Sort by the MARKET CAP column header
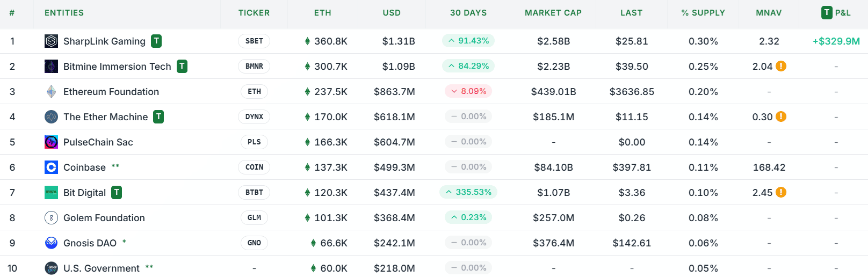Image resolution: width=868 pixels, height=277 pixels. (553, 13)
